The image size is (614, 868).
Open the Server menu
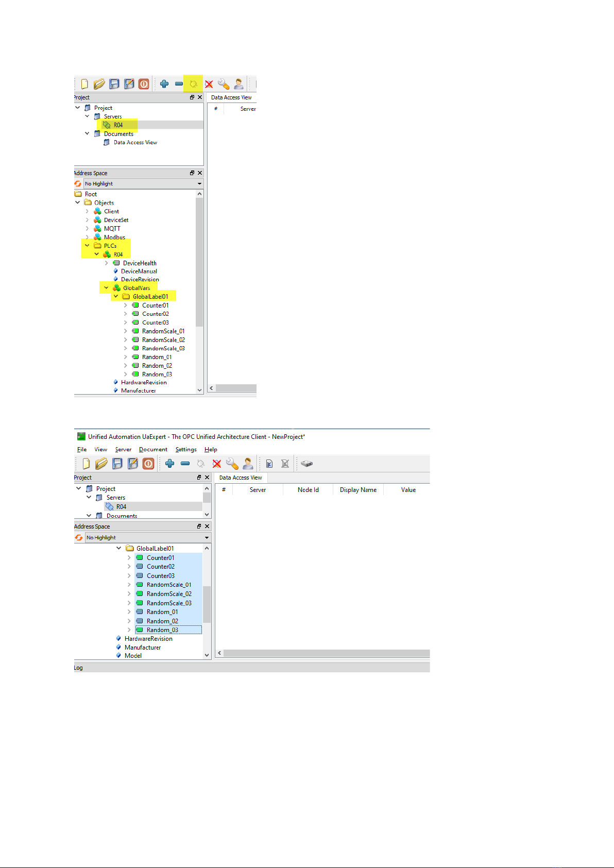[123, 449]
